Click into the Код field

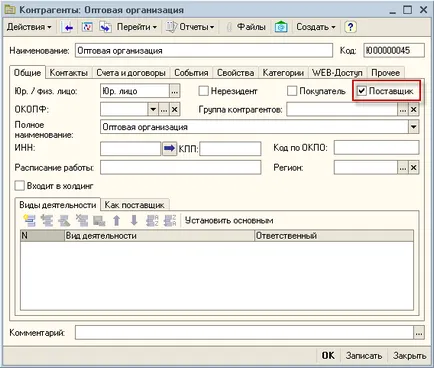(394, 51)
